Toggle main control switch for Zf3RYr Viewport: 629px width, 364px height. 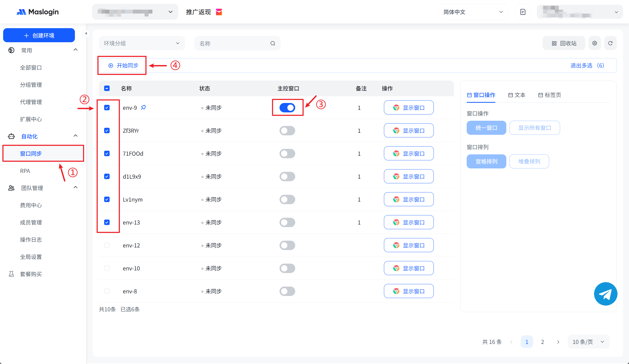(x=287, y=131)
